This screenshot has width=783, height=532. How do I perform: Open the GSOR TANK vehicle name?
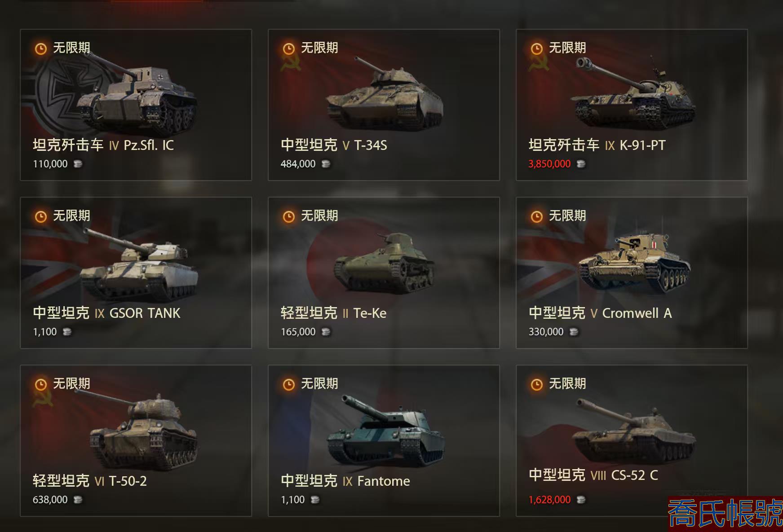point(145,313)
